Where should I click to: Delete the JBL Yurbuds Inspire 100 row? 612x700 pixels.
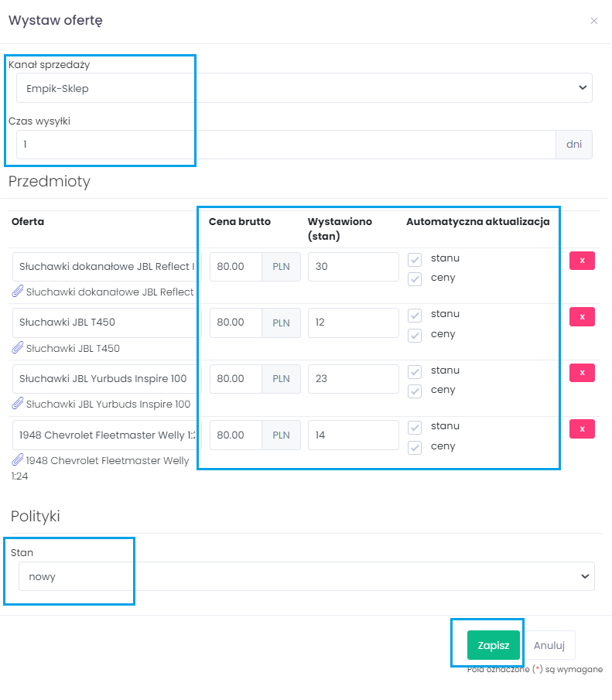(x=582, y=373)
